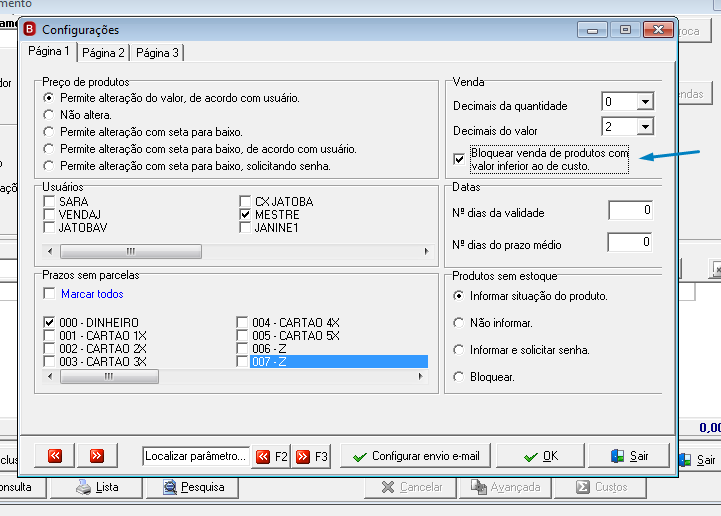This screenshot has height=516, width=721.
Task: Check the SARA user checkbox
Action: point(49,201)
